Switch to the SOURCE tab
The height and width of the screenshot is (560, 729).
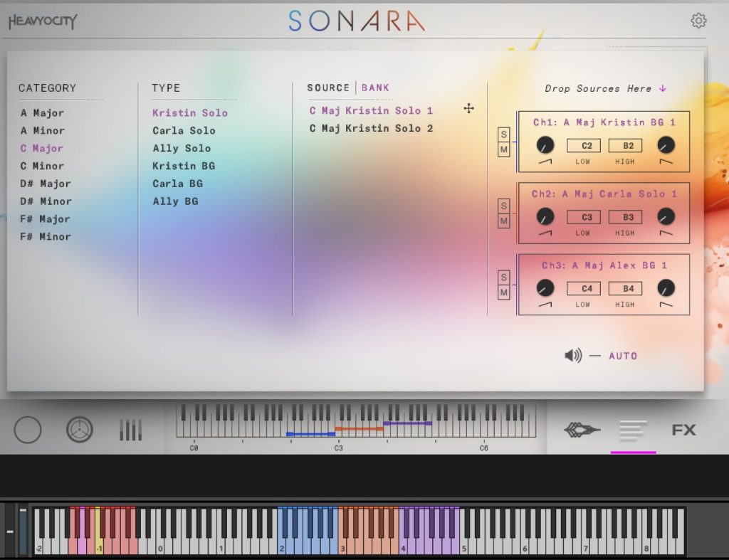328,88
